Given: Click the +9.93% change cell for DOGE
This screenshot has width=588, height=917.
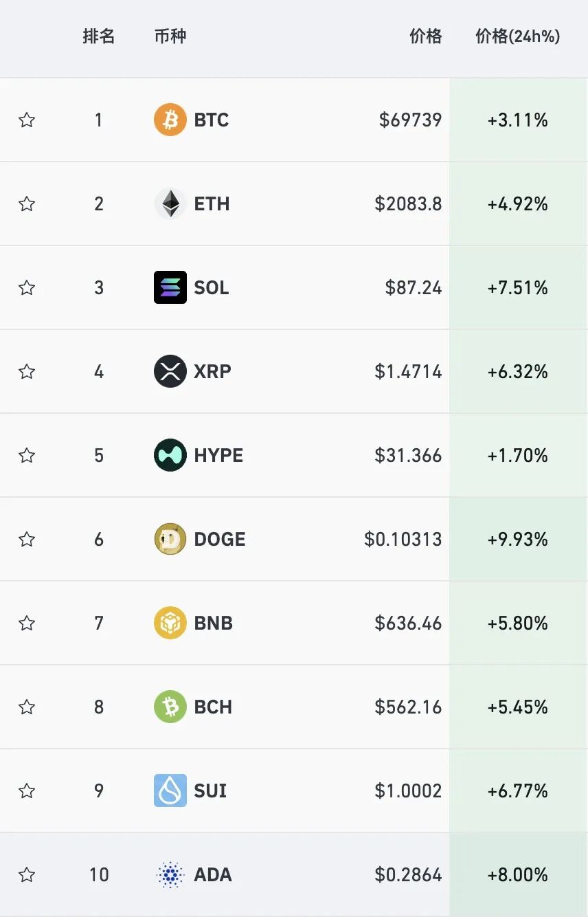Looking at the screenshot, I should pos(517,539).
